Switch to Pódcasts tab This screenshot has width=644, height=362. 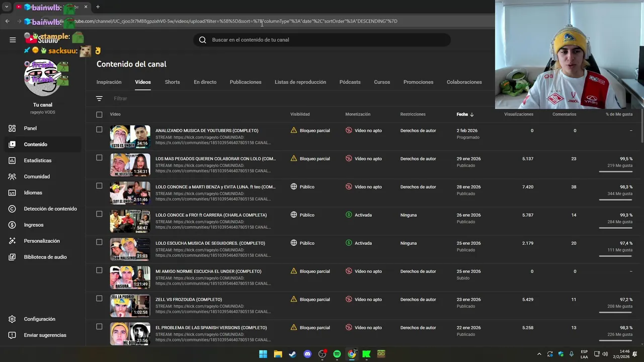pos(350,82)
